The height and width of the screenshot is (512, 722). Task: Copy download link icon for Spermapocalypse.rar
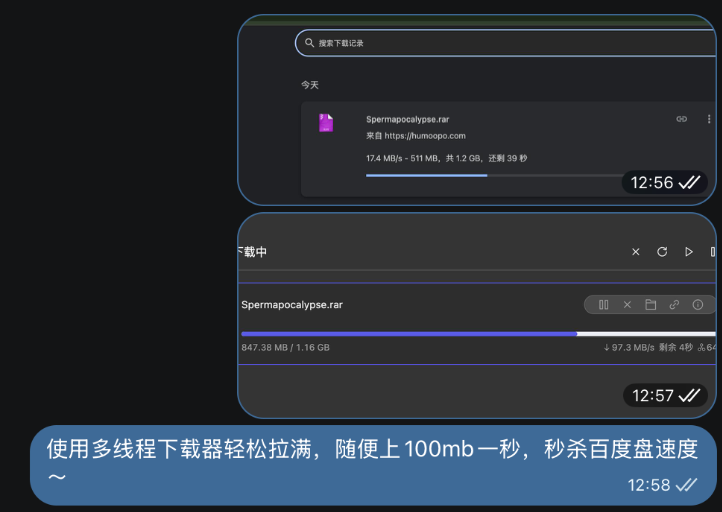(x=681, y=119)
